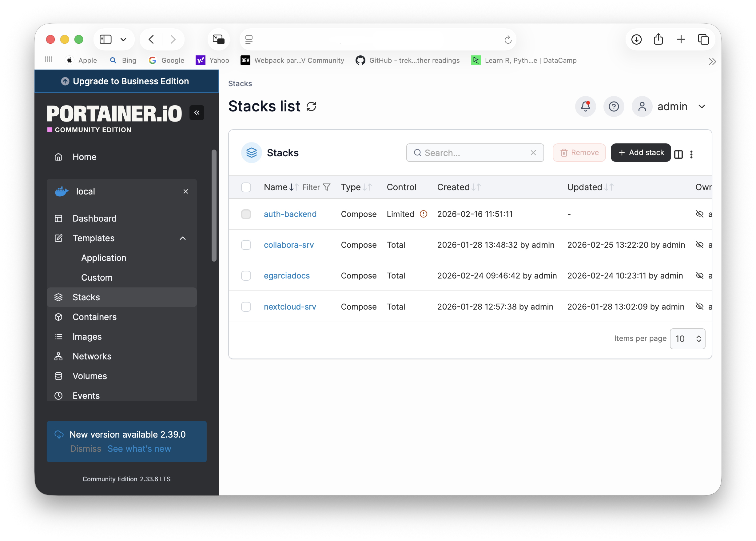
Task: Go to Containers in the sidebar
Action: pyautogui.click(x=94, y=317)
